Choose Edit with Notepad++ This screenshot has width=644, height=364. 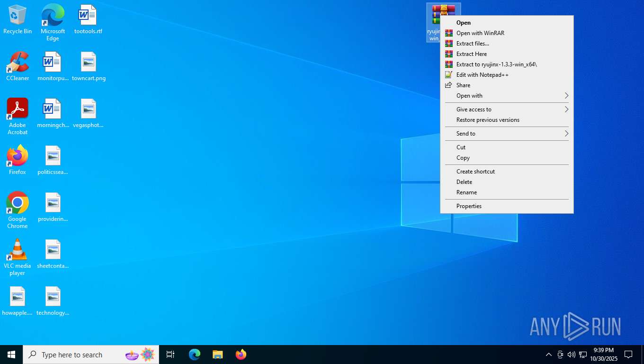[x=507, y=75]
